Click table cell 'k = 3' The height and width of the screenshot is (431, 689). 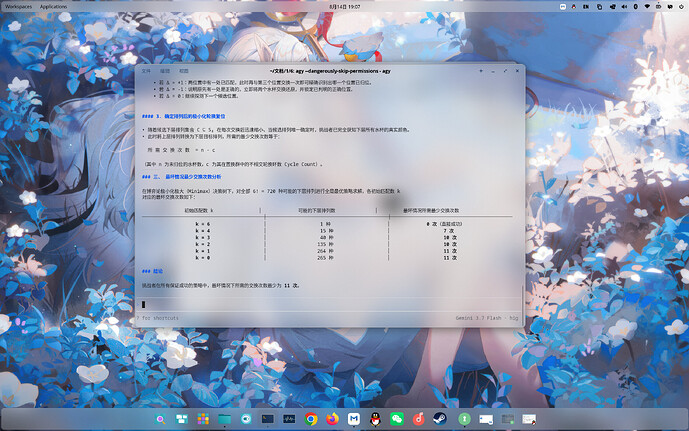click(x=203, y=238)
